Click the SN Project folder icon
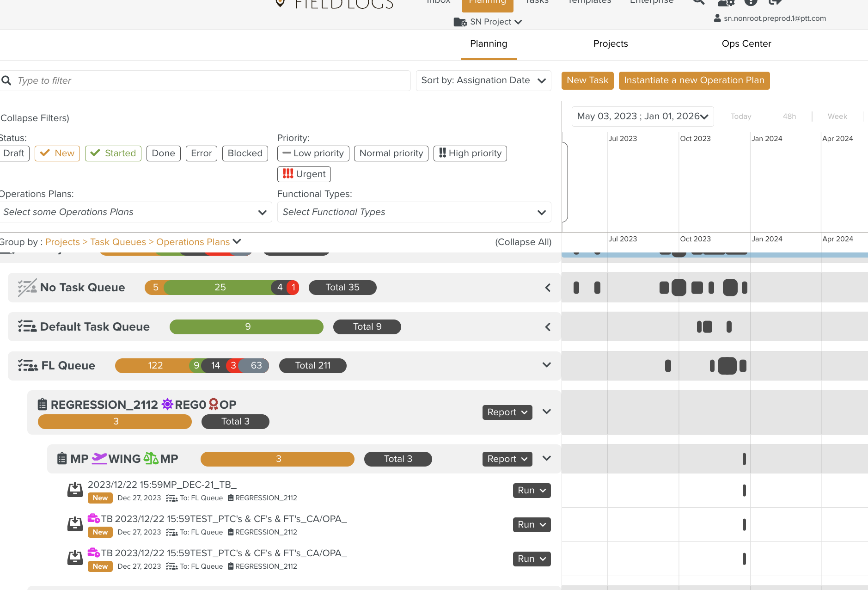 [460, 22]
